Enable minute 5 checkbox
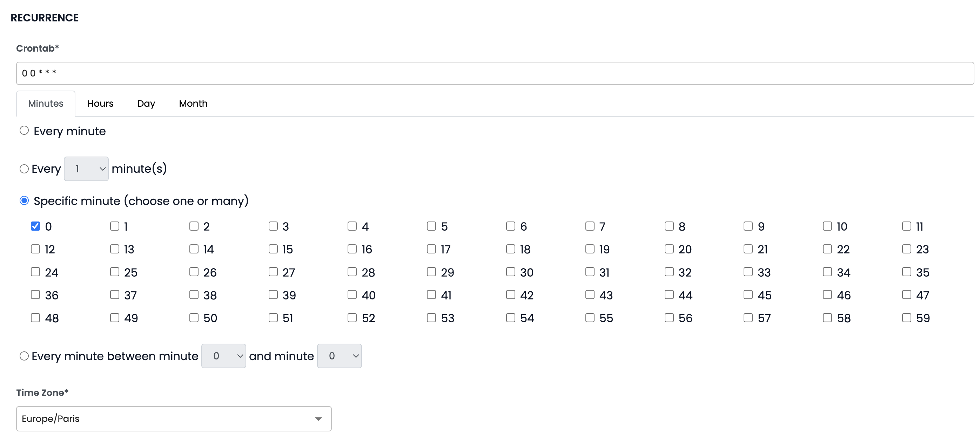The width and height of the screenshot is (980, 443). click(x=431, y=226)
